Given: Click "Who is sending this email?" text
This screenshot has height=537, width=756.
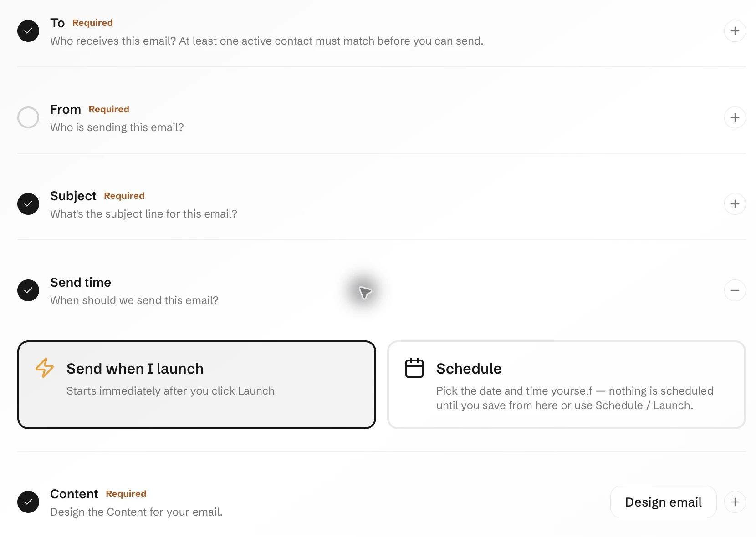Looking at the screenshot, I should [117, 127].
